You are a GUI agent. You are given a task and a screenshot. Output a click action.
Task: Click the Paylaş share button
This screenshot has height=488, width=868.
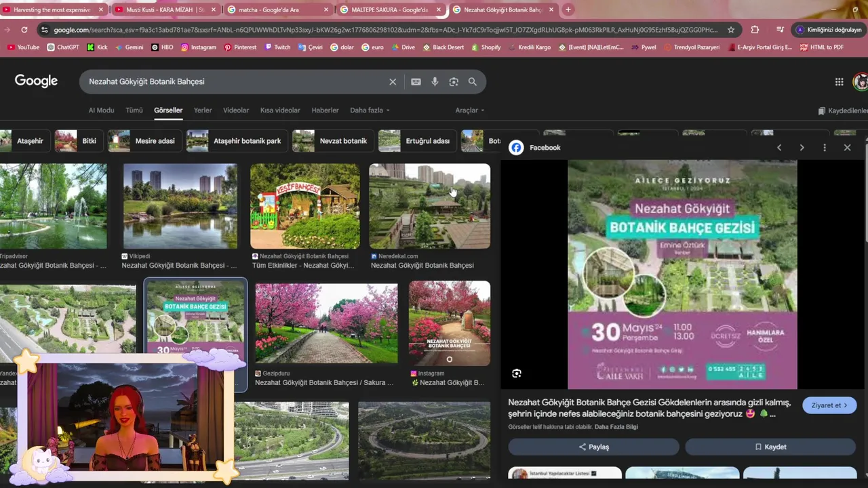(x=593, y=447)
